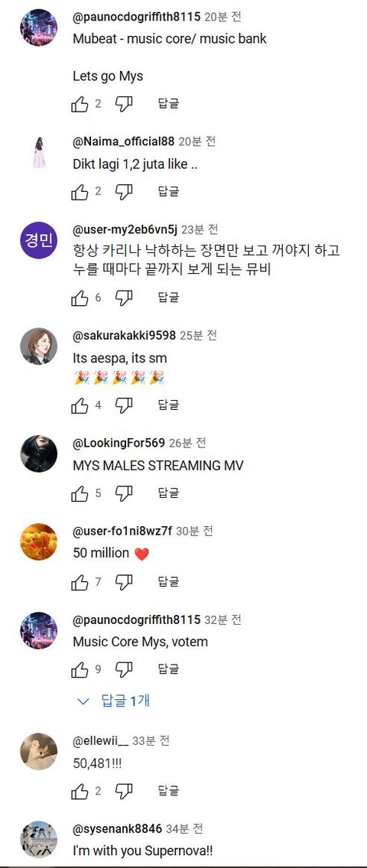
Task: Like the Korean comment by user-my2eb6vn5j
Action: tap(80, 298)
